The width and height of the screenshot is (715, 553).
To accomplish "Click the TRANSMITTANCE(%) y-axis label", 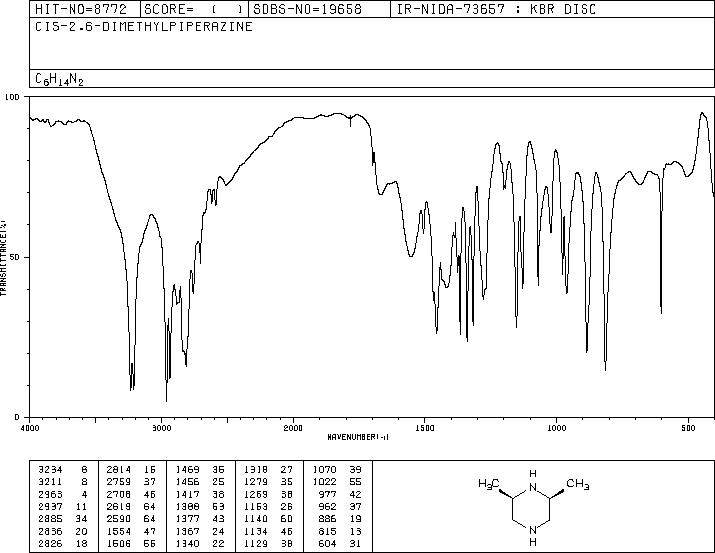I will tap(3, 258).
